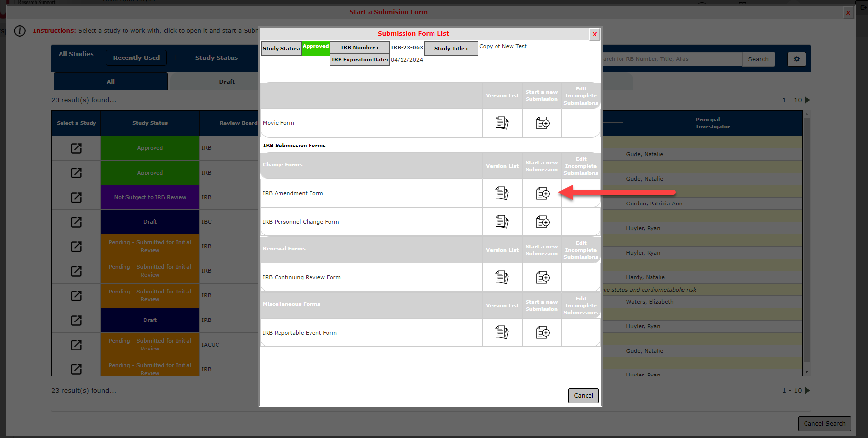Viewport: 868px width, 438px height.
Task: Click the Approved status badge in dialog
Action: pos(315,48)
